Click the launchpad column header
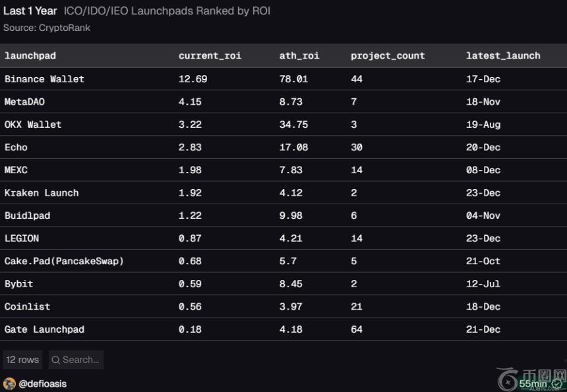Image resolution: width=567 pixels, height=392 pixels. click(x=30, y=55)
